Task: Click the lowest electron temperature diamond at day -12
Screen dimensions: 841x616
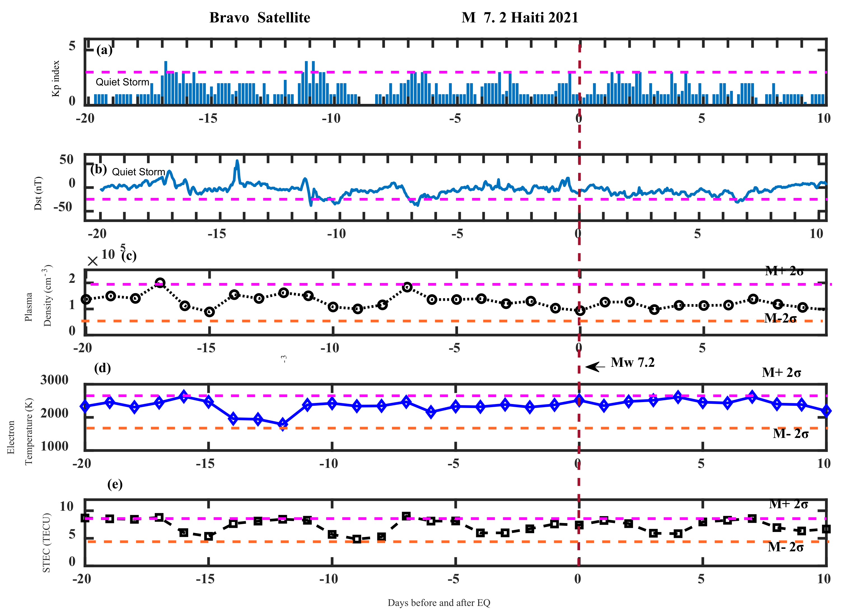Action: click(x=283, y=424)
